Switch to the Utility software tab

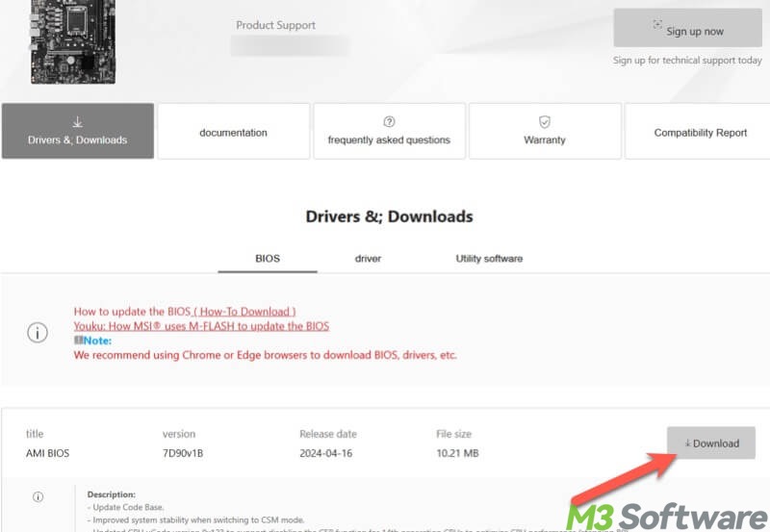pos(489,259)
